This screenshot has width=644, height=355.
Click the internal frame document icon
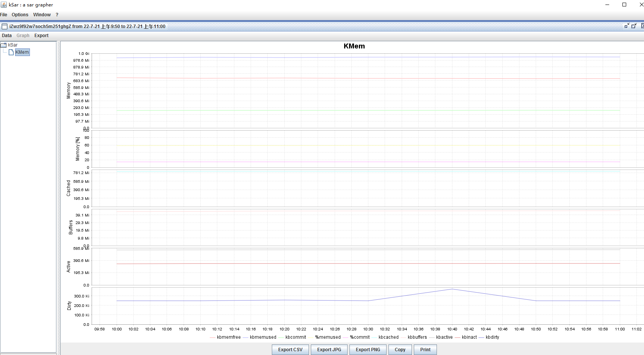(5, 26)
